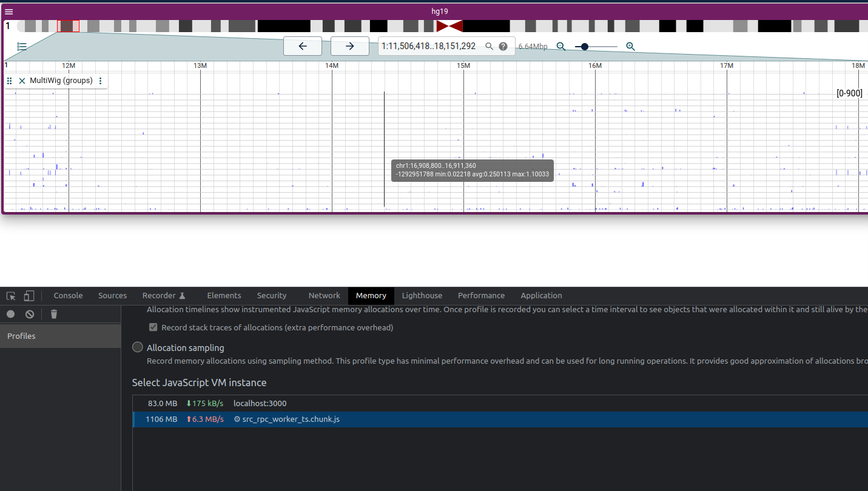The height and width of the screenshot is (491, 868).
Task: Close the MultiWig (groups) track
Action: click(22, 81)
